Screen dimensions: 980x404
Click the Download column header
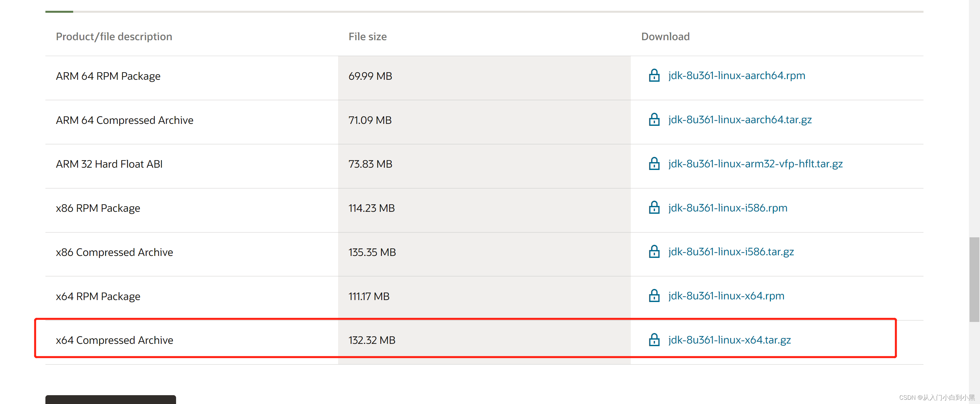(665, 37)
